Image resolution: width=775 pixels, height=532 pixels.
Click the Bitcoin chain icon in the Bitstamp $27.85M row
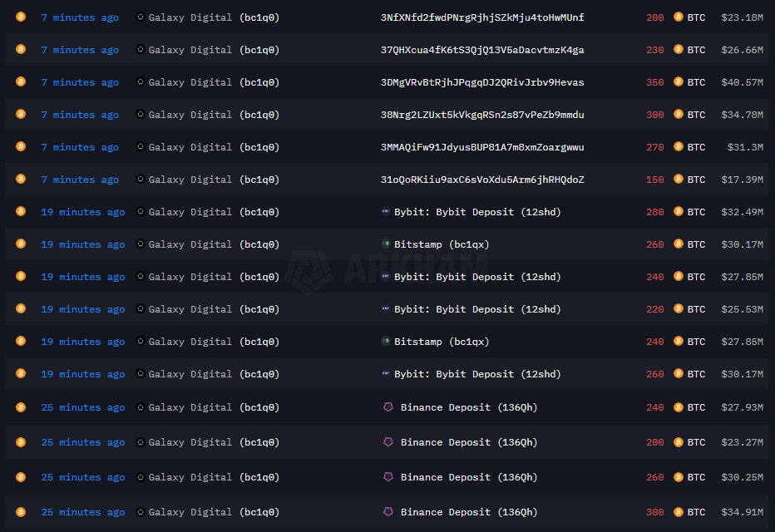[21, 341]
